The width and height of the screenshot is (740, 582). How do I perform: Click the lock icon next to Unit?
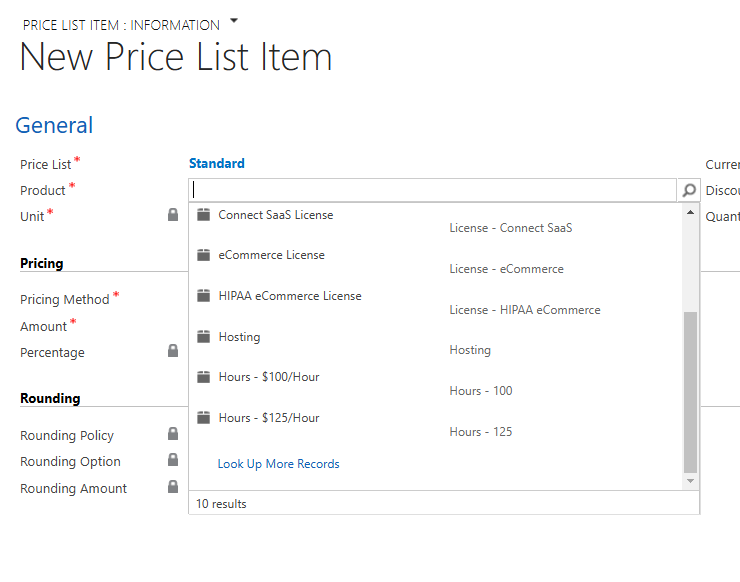(173, 215)
